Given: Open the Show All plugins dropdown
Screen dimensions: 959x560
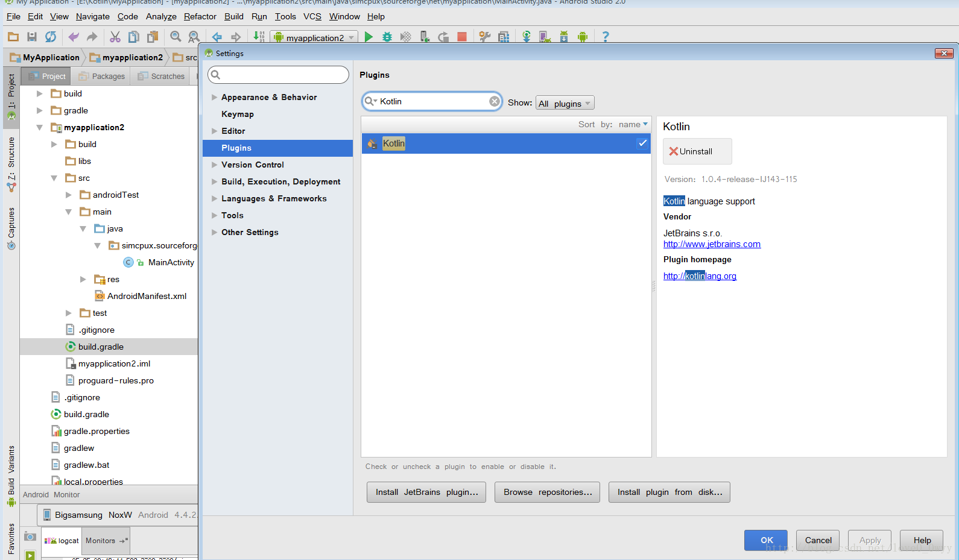Looking at the screenshot, I should point(565,103).
